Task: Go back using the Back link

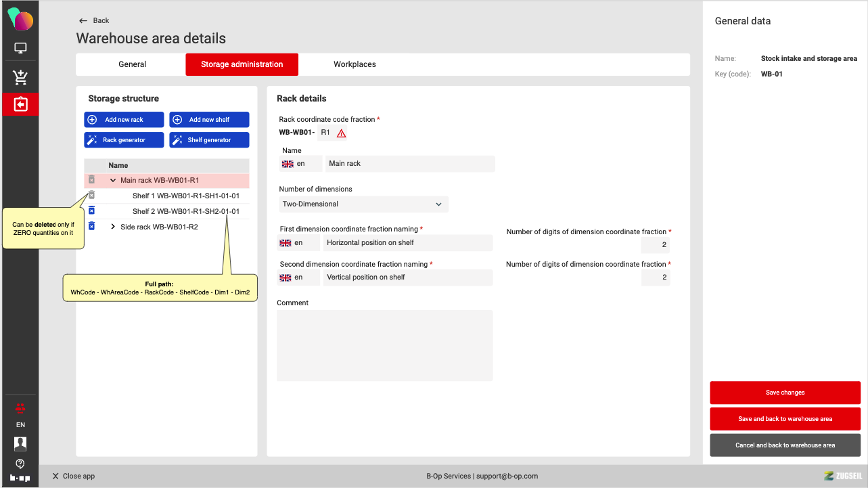Action: click(x=95, y=20)
